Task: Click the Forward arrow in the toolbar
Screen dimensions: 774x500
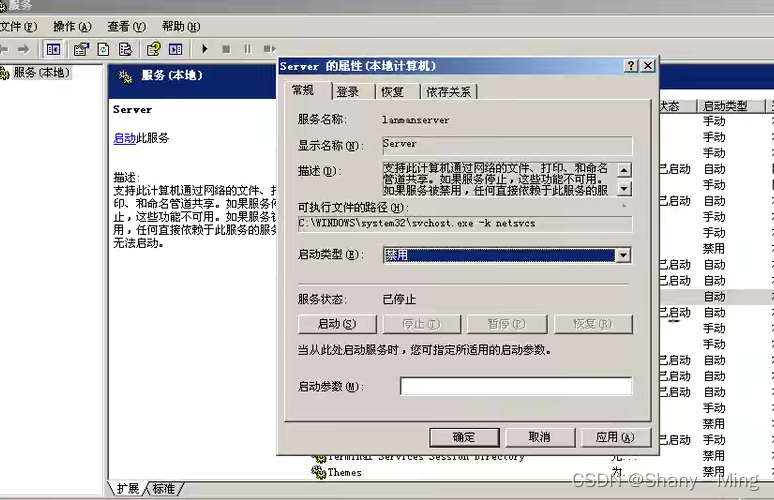Action: [x=23, y=49]
